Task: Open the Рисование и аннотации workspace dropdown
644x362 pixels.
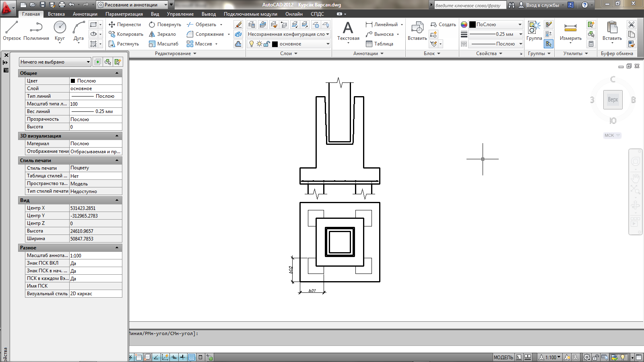Action: [133, 5]
